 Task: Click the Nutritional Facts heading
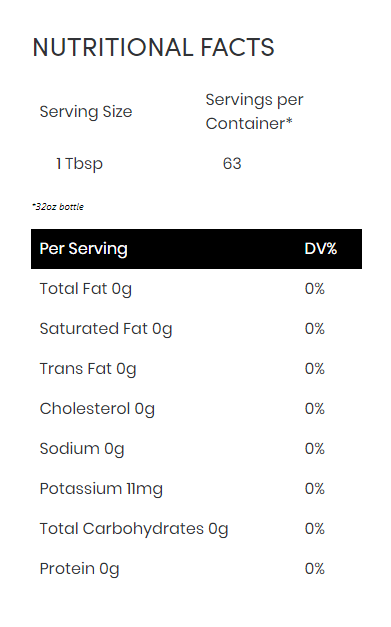pyautogui.click(x=154, y=47)
